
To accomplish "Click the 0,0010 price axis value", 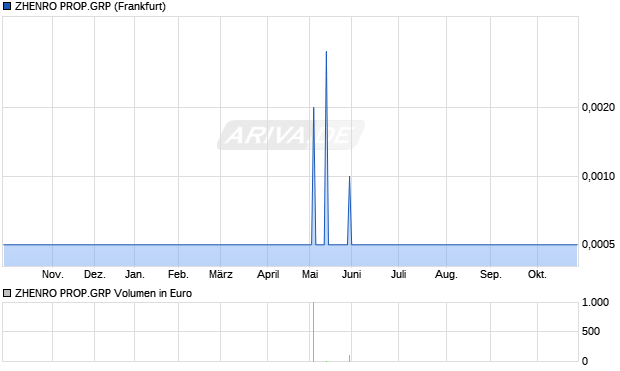I will pyautogui.click(x=598, y=176).
